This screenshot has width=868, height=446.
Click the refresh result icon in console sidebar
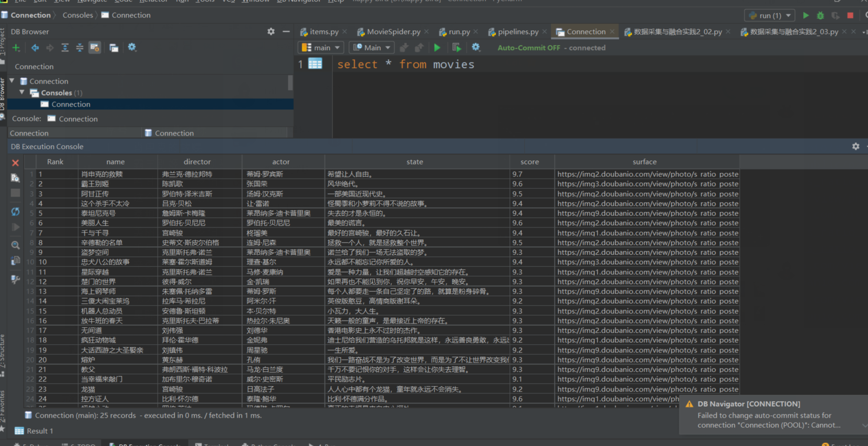(x=15, y=212)
